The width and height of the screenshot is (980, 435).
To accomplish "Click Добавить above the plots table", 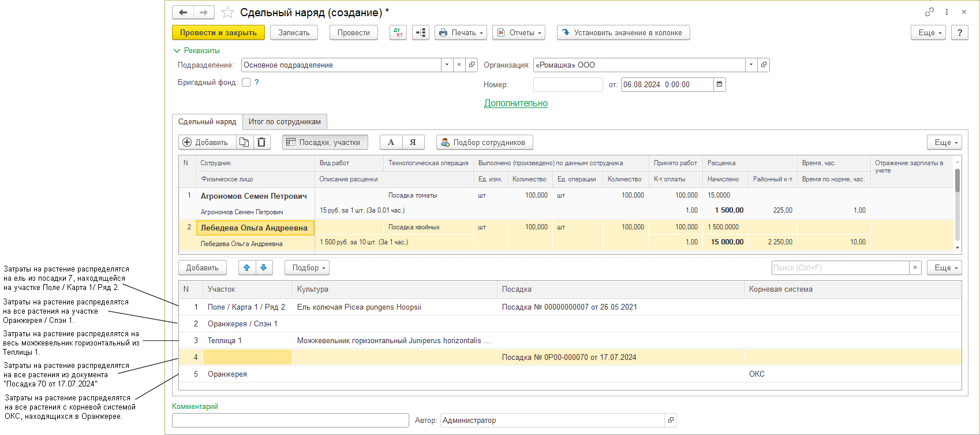I will [203, 267].
